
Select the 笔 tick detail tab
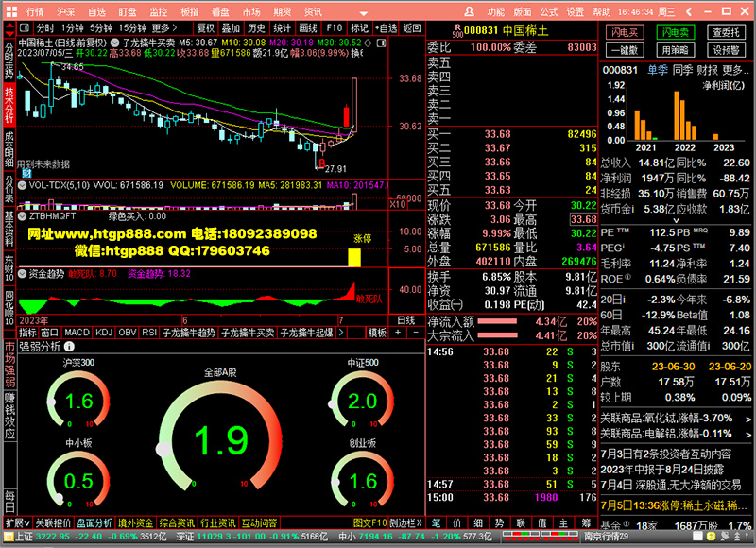pos(436,522)
